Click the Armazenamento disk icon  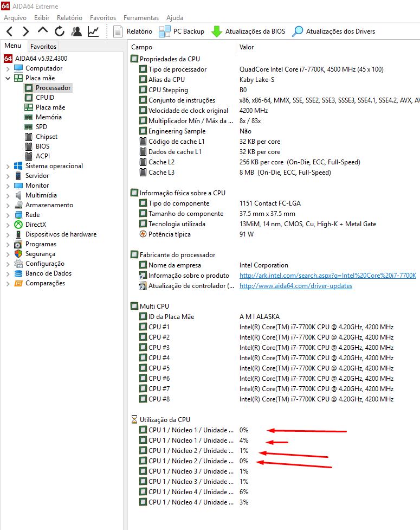(18, 205)
